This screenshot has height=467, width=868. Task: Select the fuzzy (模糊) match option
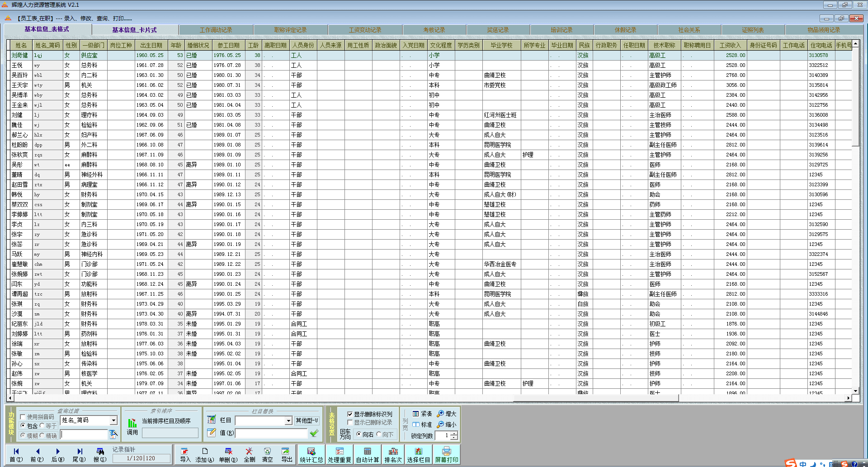point(29,435)
